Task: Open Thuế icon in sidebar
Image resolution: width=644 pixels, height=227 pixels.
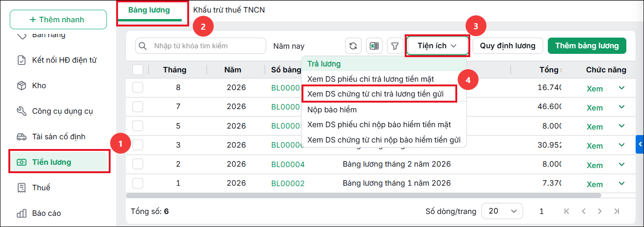Action: [21, 188]
